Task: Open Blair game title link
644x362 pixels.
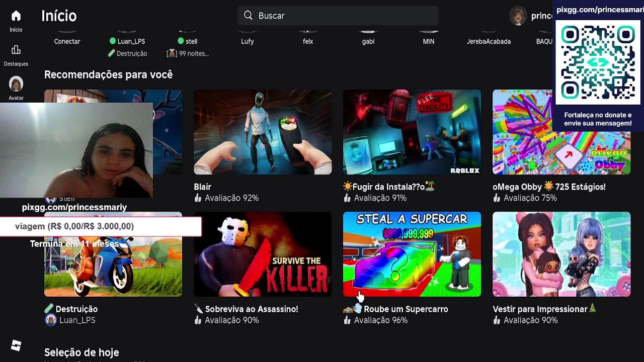Action: tap(203, 187)
